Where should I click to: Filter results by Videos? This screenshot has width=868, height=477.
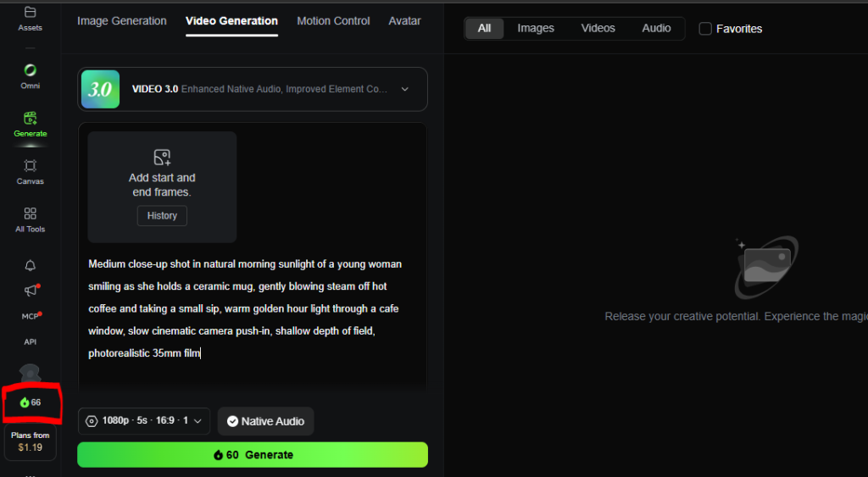(x=598, y=28)
